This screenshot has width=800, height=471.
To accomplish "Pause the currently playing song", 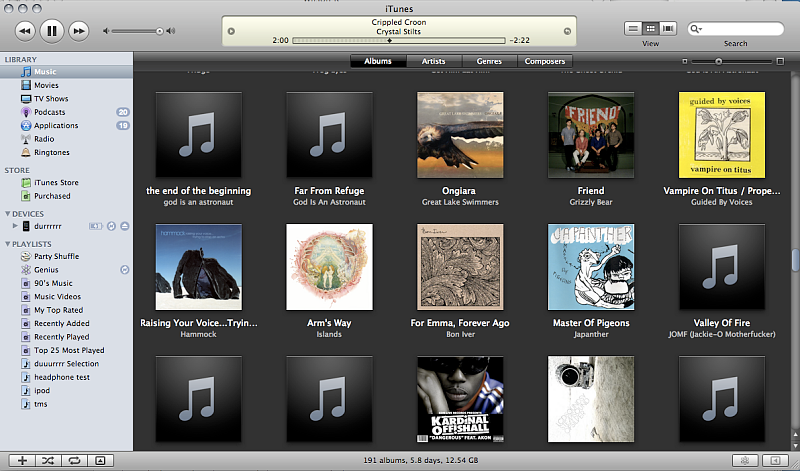I will 52,31.
